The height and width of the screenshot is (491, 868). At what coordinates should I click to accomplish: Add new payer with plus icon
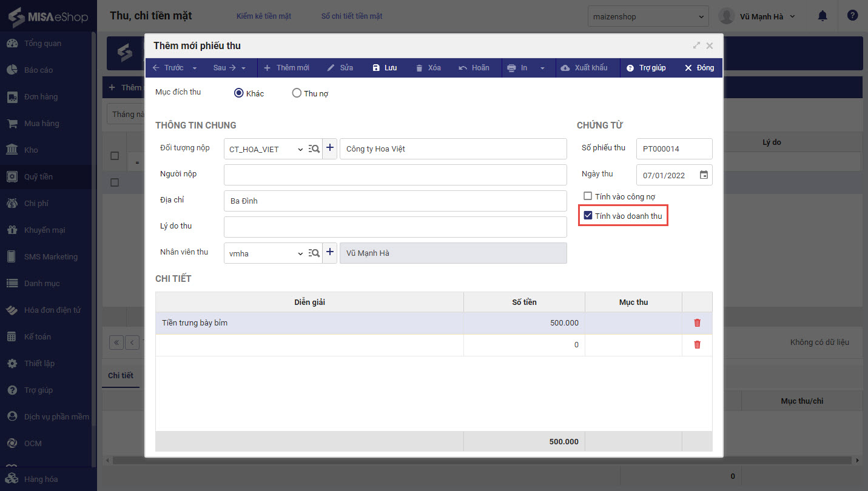click(x=330, y=149)
